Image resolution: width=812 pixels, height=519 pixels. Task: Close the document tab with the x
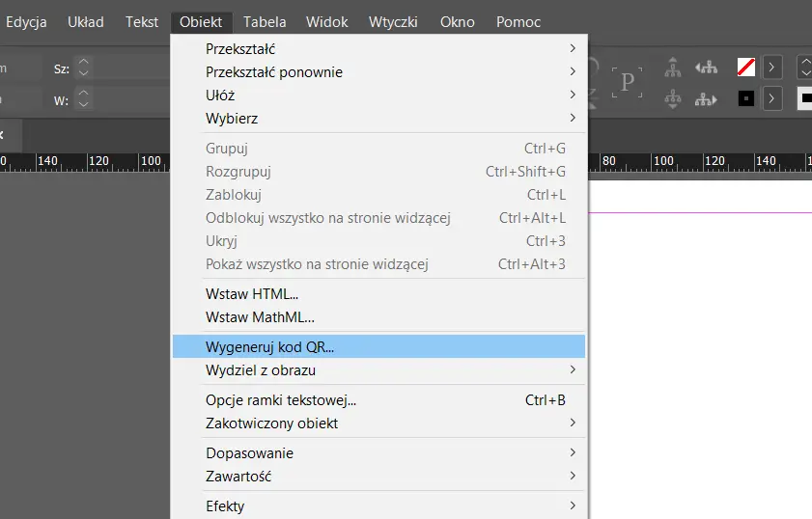[x=2, y=135]
